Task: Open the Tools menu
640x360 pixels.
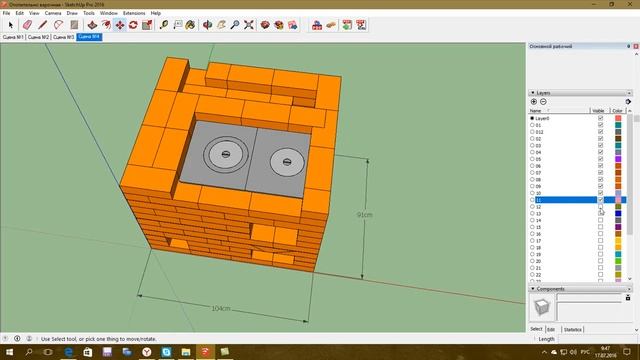Action: click(x=89, y=13)
